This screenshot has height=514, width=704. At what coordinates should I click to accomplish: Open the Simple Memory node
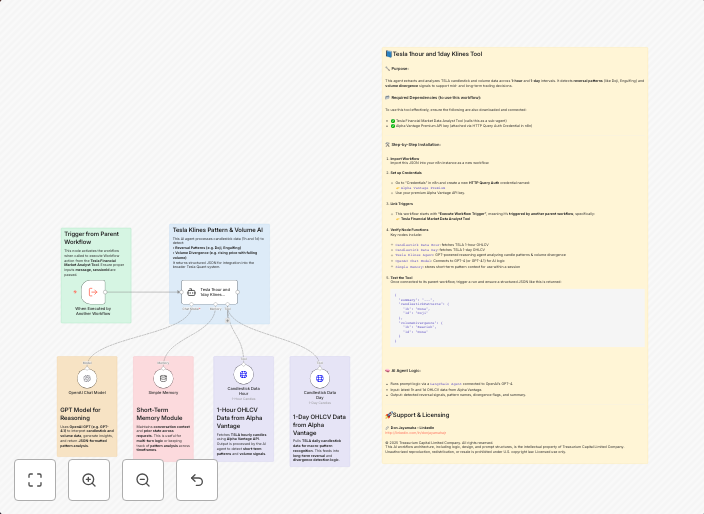point(163,378)
